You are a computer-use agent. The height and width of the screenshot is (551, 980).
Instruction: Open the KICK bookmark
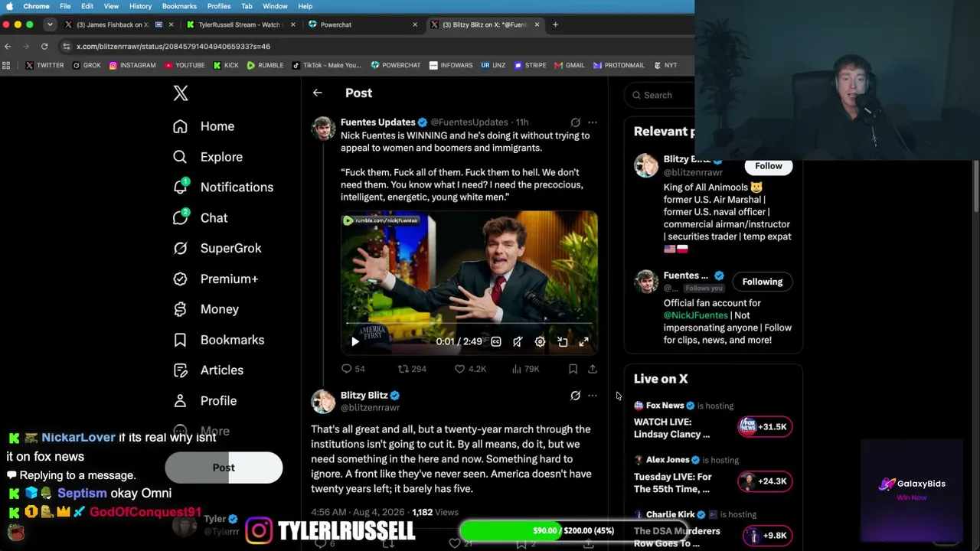click(x=225, y=66)
